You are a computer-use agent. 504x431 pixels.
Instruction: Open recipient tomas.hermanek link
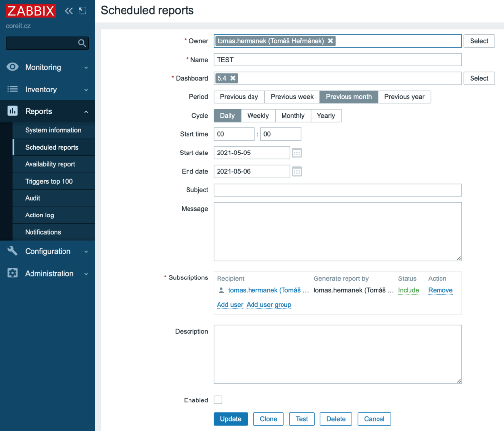pos(268,290)
